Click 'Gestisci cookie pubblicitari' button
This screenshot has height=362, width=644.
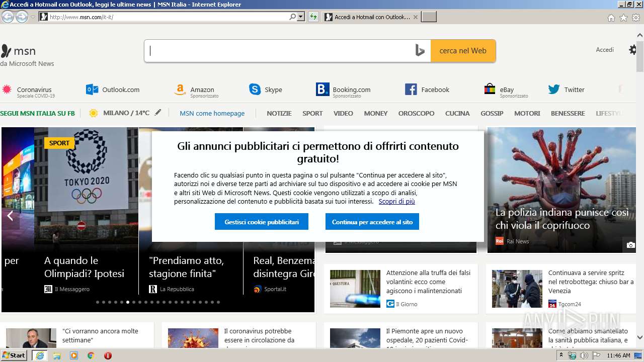tap(262, 222)
